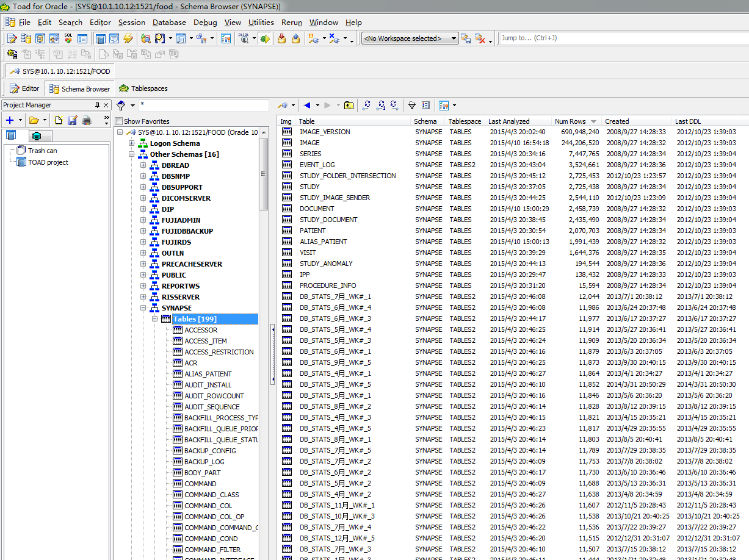Viewport: 749px width, 560px height.
Task: Select the ALIAS_PATIENT table in the tree
Action: coord(208,374)
